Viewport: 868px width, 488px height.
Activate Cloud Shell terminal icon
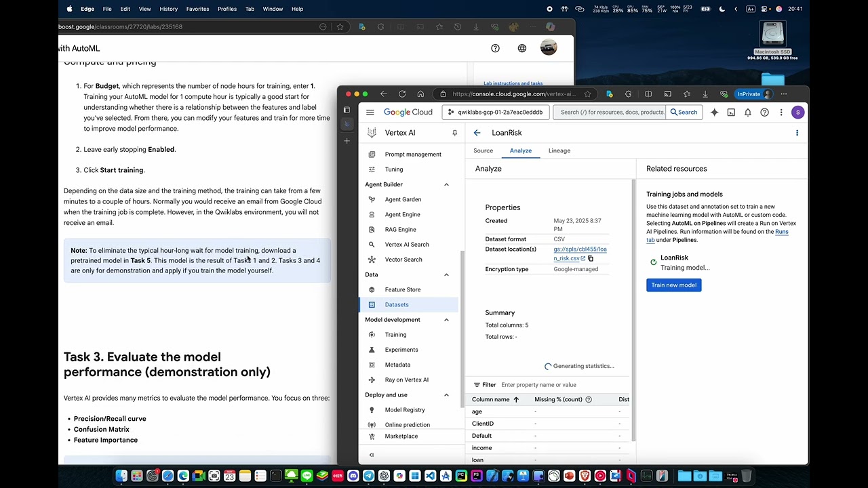[731, 113]
